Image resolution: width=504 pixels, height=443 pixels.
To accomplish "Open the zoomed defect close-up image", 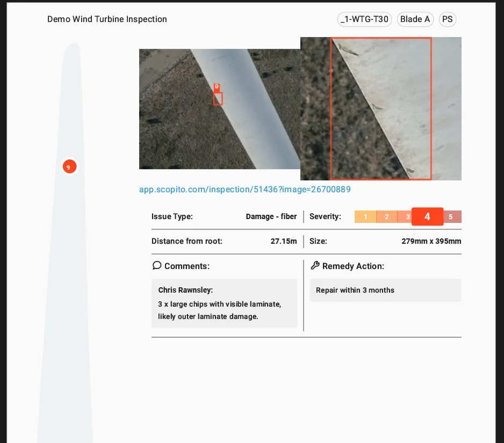I will pos(381,108).
